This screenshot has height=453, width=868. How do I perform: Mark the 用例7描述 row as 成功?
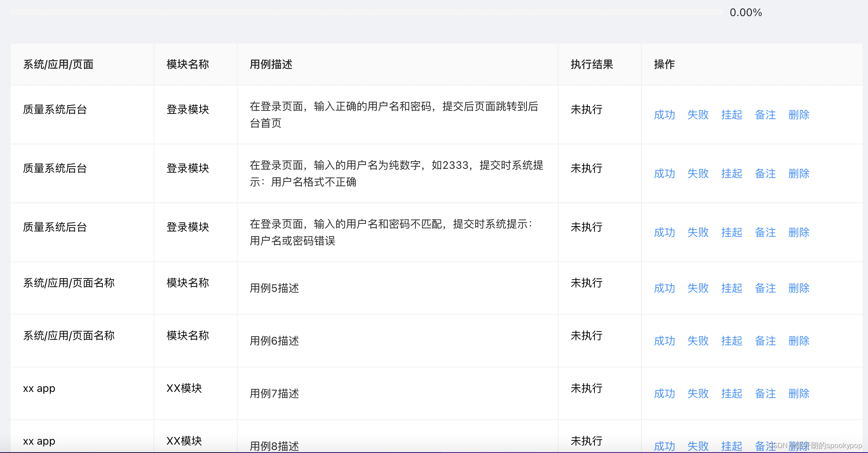[664, 393]
